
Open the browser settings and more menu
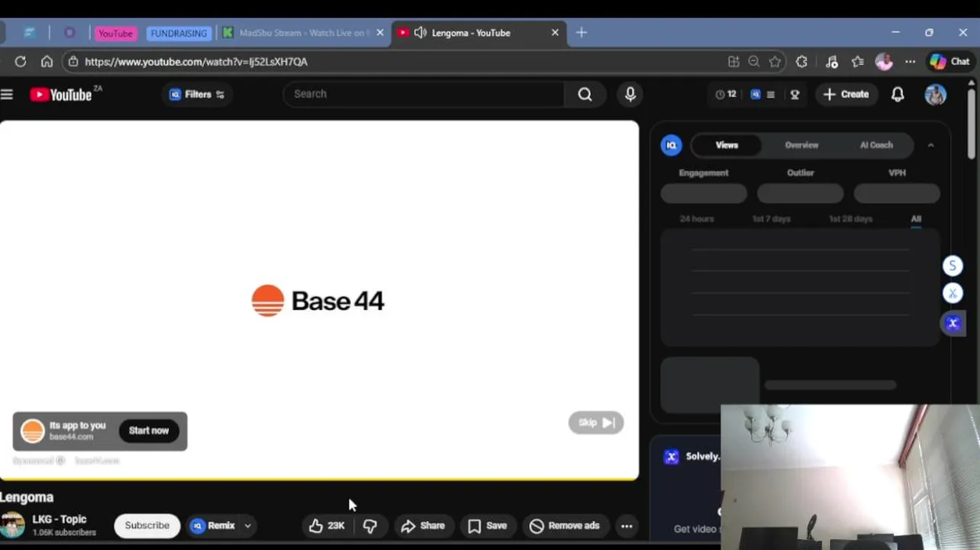911,62
